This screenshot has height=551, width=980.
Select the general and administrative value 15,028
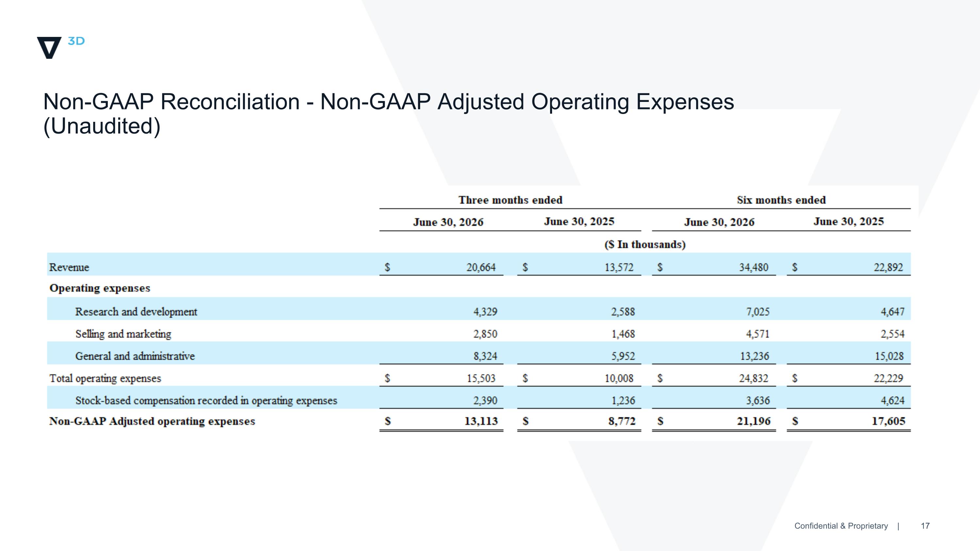coord(890,356)
